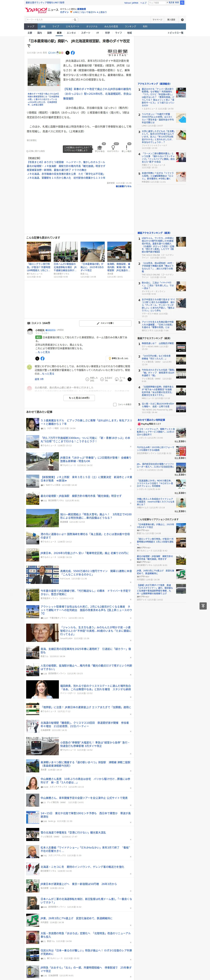This screenshot has width=210, height=980.
Task: Share 小林拓矢's comment on Facebook
Action: [42, 358]
